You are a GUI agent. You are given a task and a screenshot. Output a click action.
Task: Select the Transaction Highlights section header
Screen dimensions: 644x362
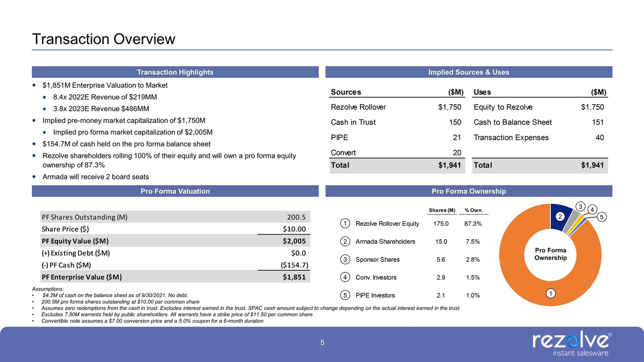click(175, 72)
